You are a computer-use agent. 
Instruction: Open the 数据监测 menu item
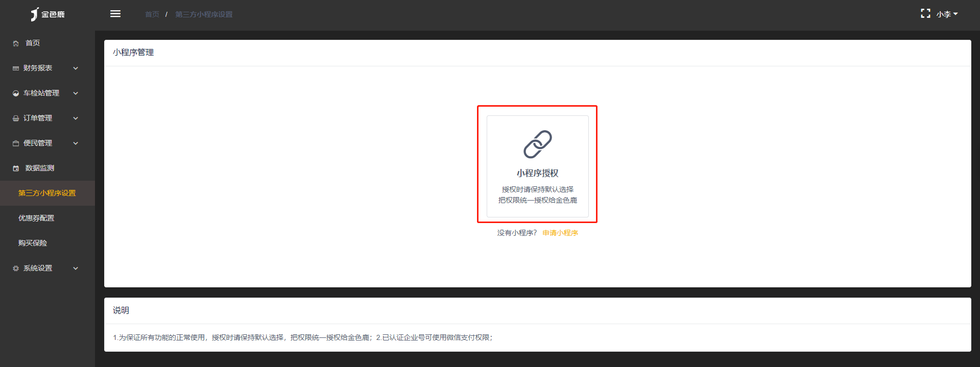click(40, 168)
